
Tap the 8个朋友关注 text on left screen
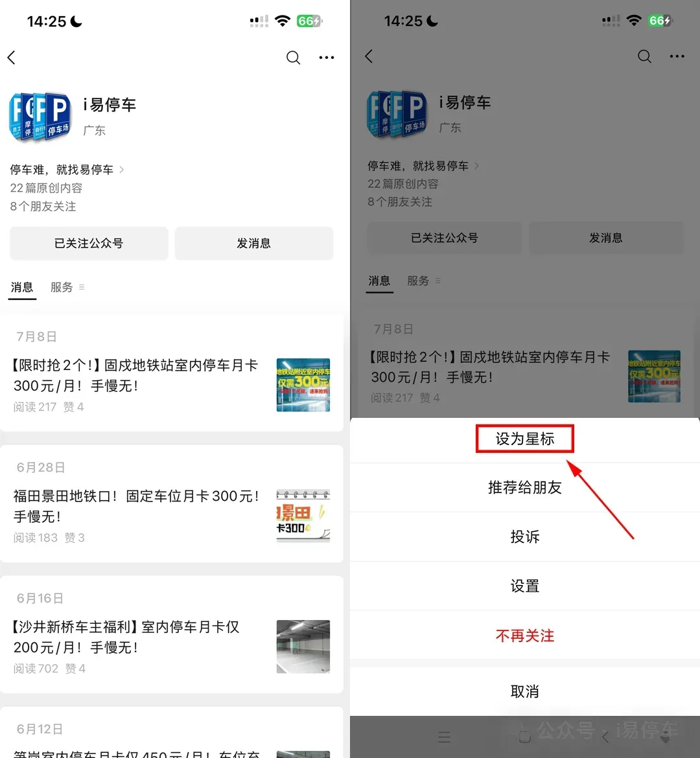point(43,207)
